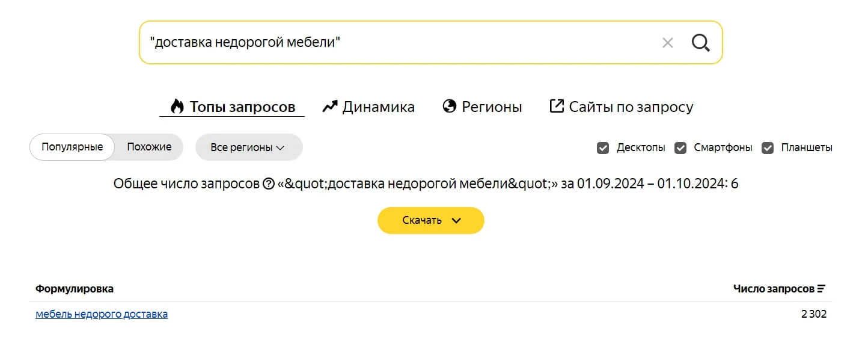
Task: Click the globe icon for Регионы
Action: (x=449, y=107)
